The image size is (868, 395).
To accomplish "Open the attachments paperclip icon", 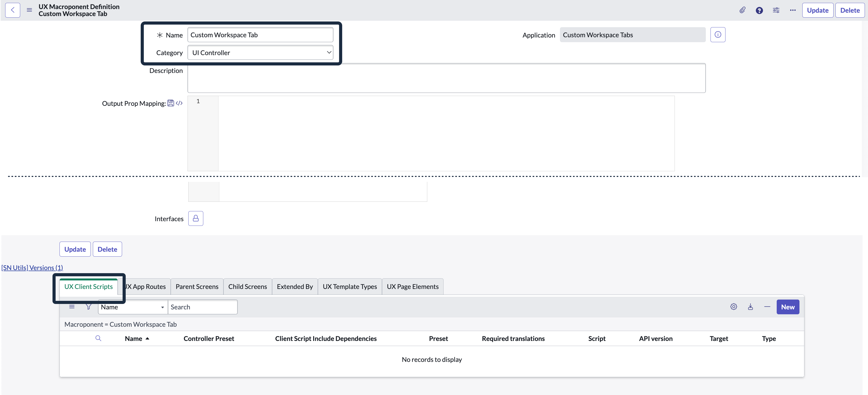I will [x=742, y=10].
